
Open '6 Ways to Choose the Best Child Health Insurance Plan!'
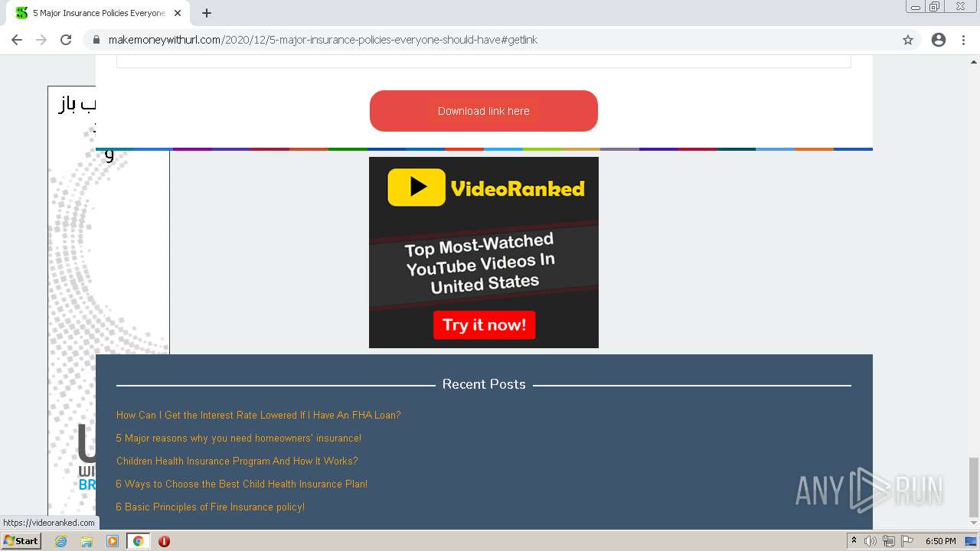point(242,484)
